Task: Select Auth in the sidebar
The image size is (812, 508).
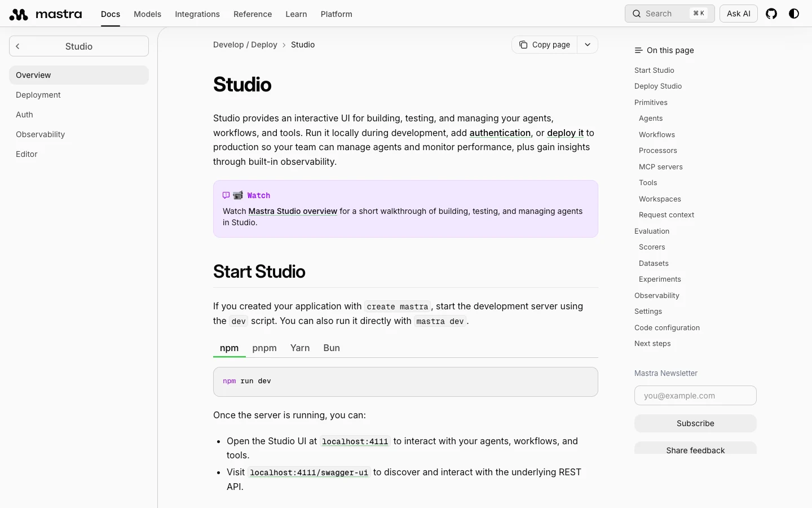Action: [x=79, y=115]
